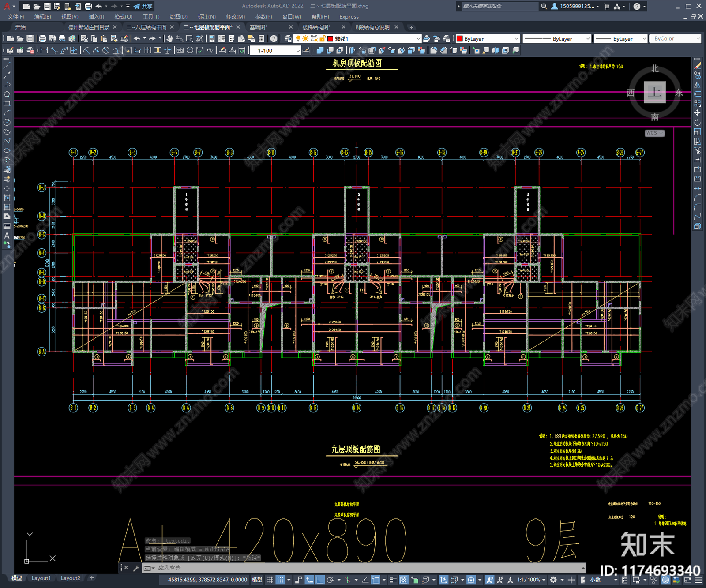Click the 模型 button in status bar
The width and height of the screenshot is (706, 588).
257,580
